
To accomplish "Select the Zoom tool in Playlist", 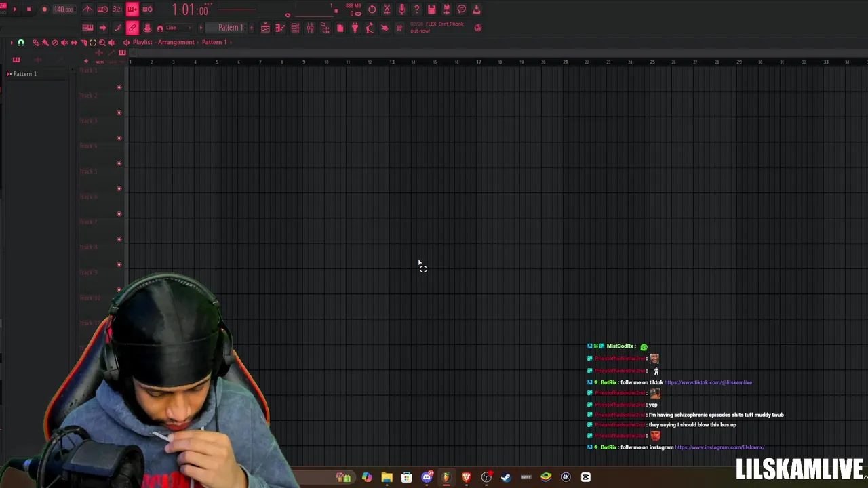I will pos(102,42).
